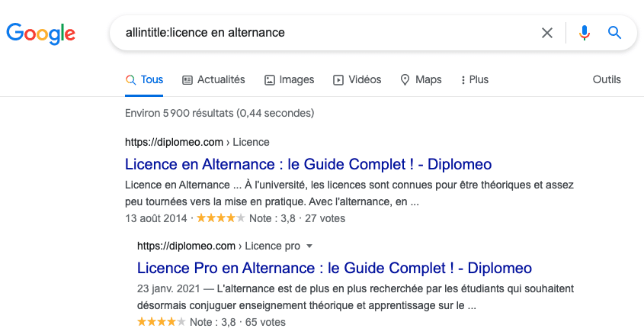The height and width of the screenshot is (335, 644).
Task: Start voice search with microphone icon
Action: click(585, 33)
